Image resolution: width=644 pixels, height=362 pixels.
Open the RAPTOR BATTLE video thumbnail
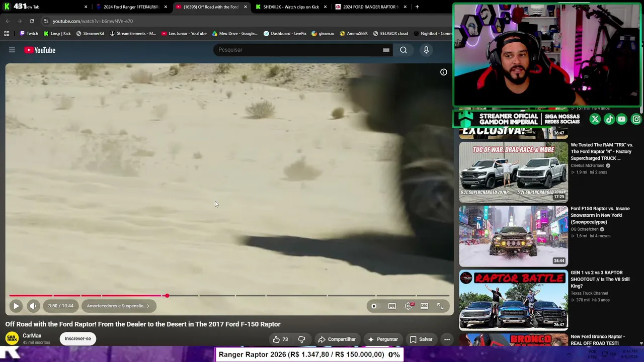[x=514, y=300]
